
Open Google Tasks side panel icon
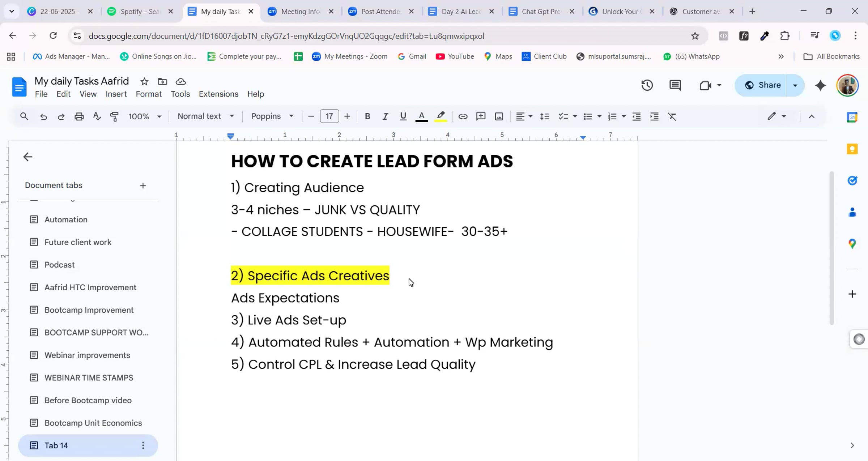click(852, 180)
